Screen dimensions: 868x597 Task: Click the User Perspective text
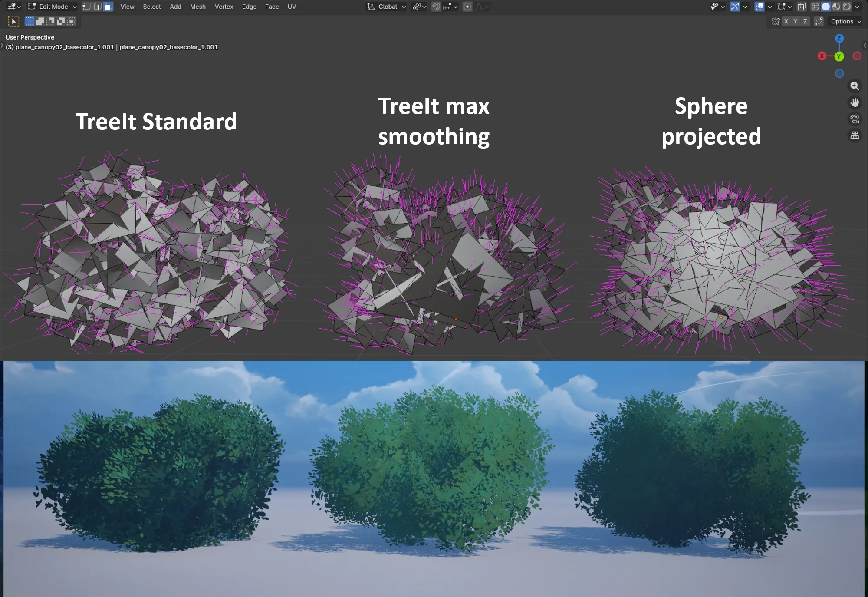point(30,37)
